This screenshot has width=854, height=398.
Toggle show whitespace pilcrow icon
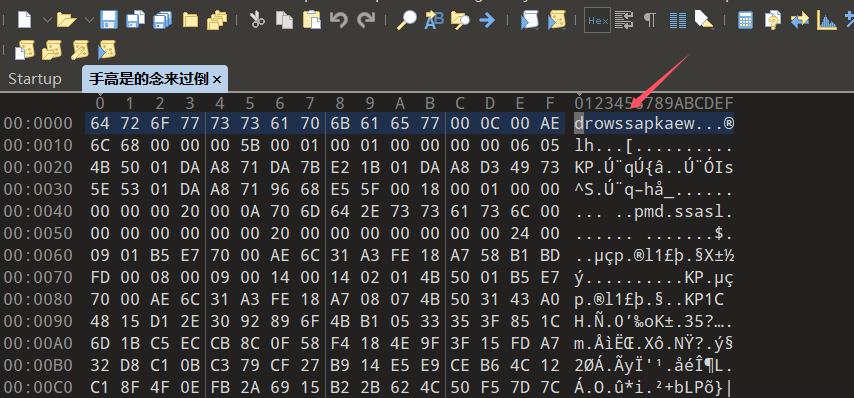(650, 21)
